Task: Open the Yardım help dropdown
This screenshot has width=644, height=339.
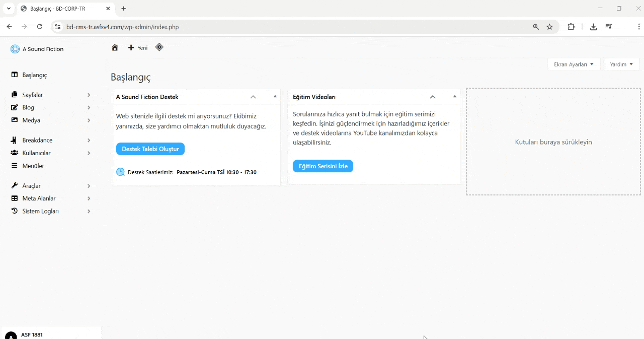Action: click(621, 64)
